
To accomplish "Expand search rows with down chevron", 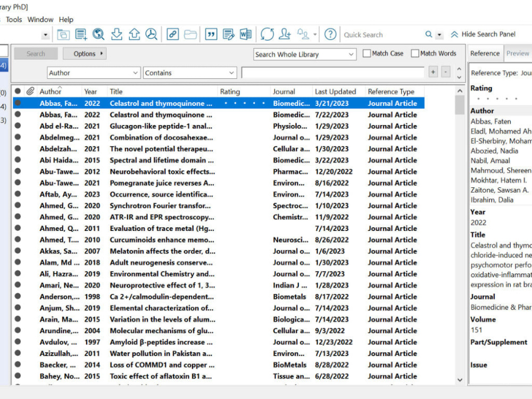I will point(459,77).
